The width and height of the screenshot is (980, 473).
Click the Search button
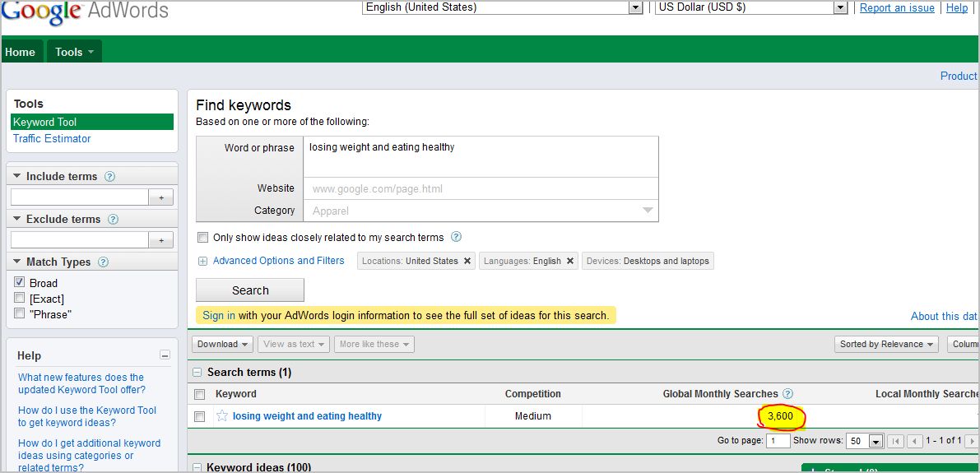pos(250,290)
